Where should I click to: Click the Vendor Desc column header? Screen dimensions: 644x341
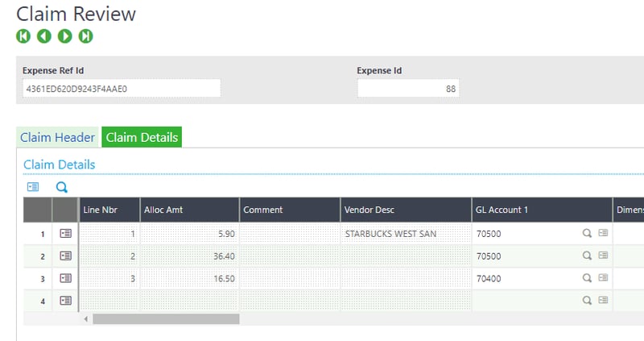406,210
